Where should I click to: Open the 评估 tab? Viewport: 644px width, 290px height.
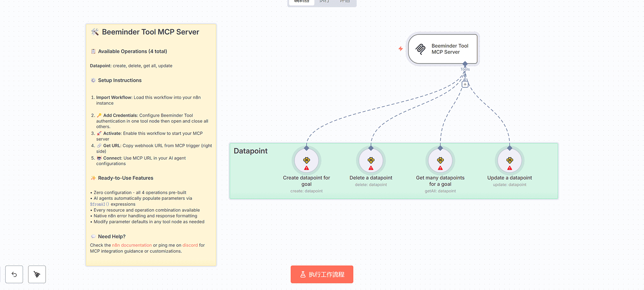click(x=345, y=2)
